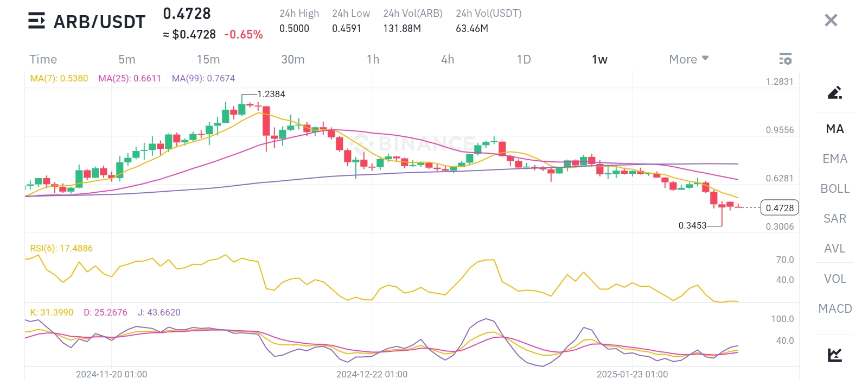Close the full-screen chart view

[x=831, y=21]
